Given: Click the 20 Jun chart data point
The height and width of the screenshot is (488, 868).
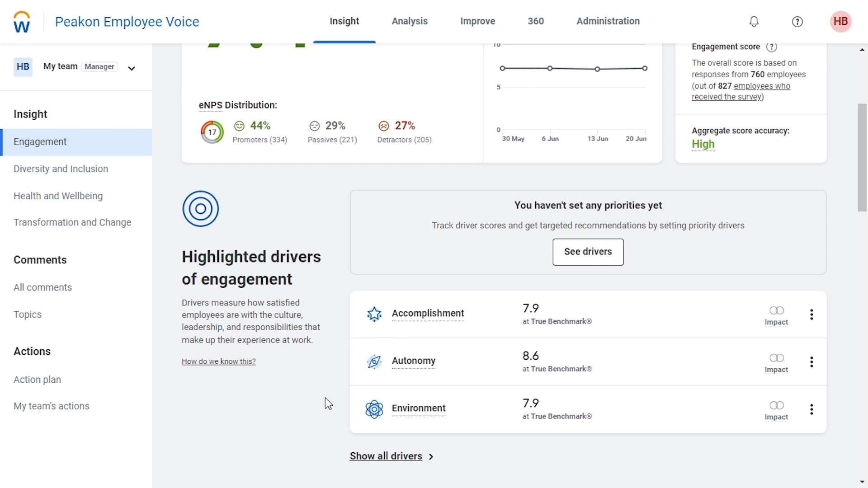Looking at the screenshot, I should [x=645, y=68].
